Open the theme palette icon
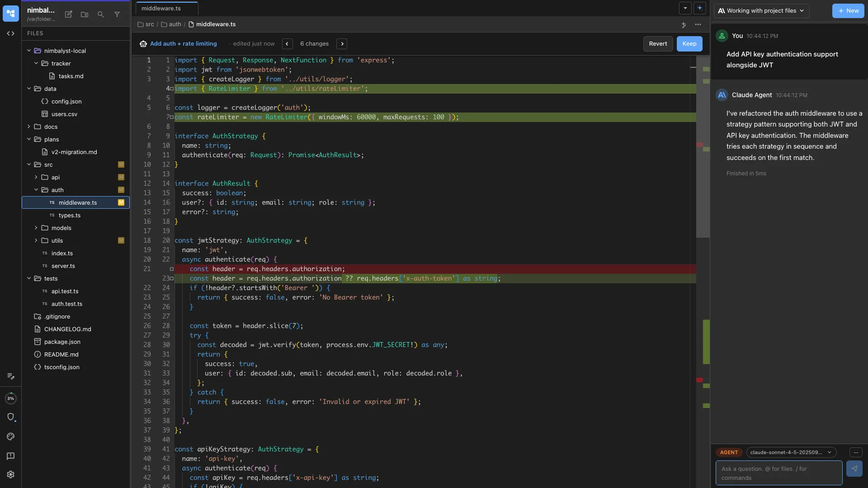The image size is (868, 488). click(x=11, y=436)
